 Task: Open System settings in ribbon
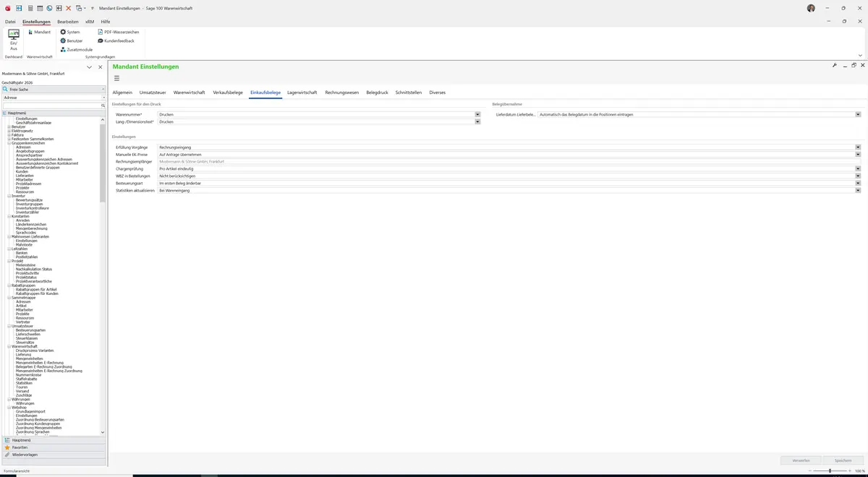(70, 32)
